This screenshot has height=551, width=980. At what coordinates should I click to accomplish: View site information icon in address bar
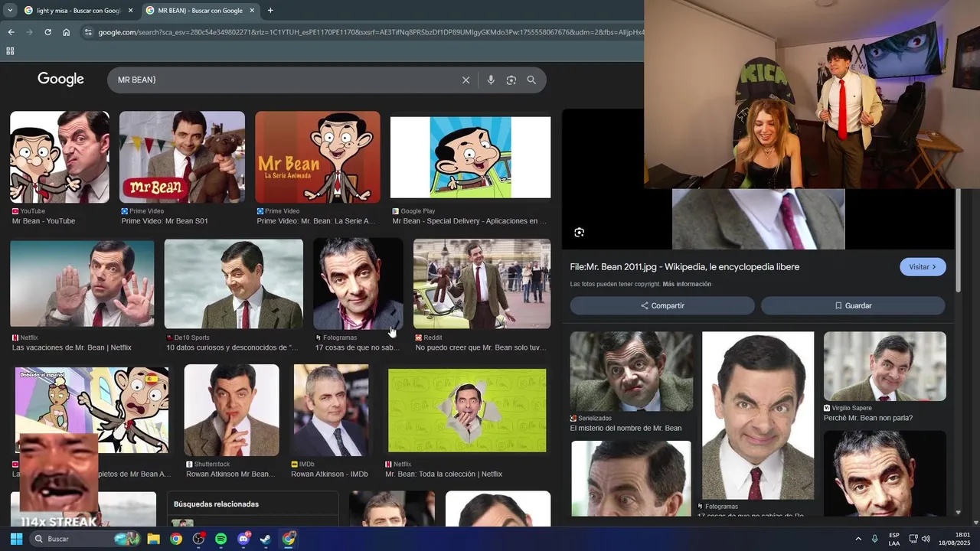click(x=88, y=32)
